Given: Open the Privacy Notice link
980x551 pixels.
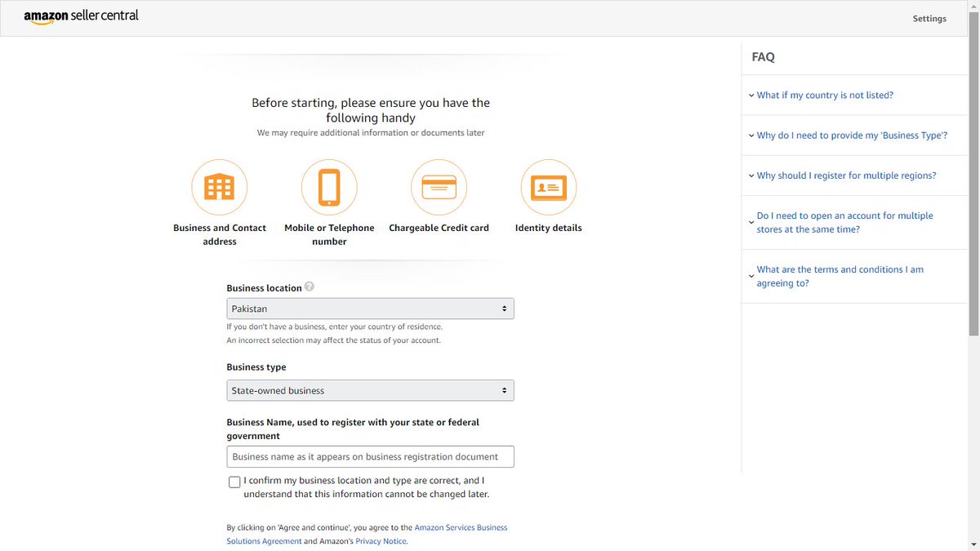Looking at the screenshot, I should coord(381,541).
